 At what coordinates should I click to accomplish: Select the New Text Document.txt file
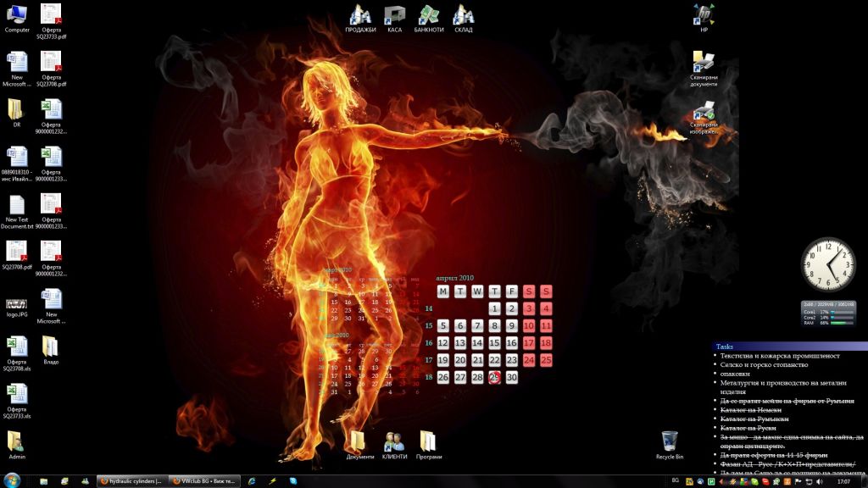pos(17,207)
